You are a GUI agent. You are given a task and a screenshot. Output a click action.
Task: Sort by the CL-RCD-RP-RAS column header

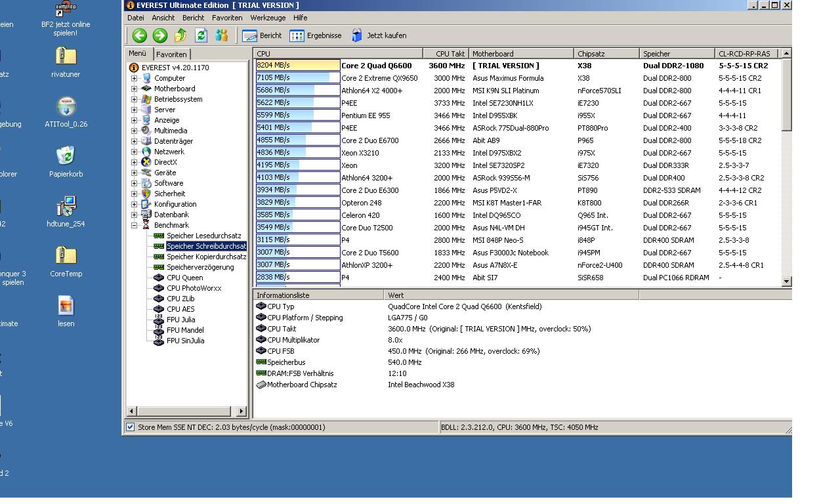(x=747, y=54)
